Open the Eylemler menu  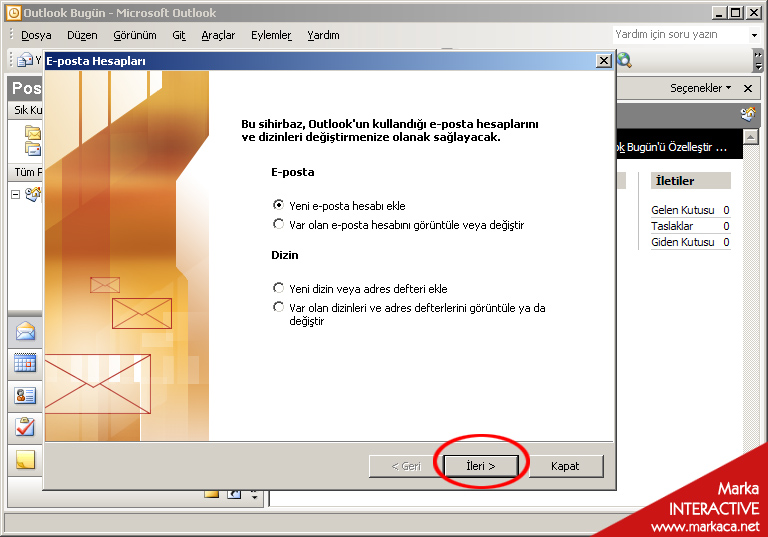(x=271, y=35)
